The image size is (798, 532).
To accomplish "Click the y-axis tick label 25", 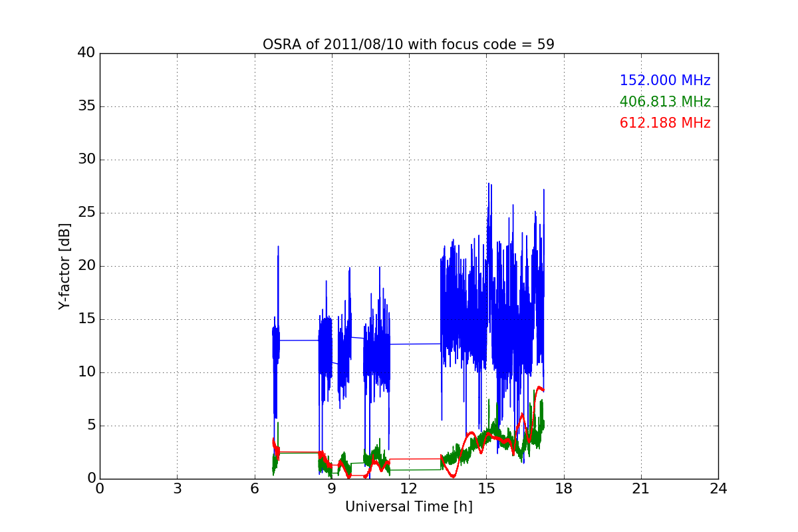I will (x=86, y=213).
